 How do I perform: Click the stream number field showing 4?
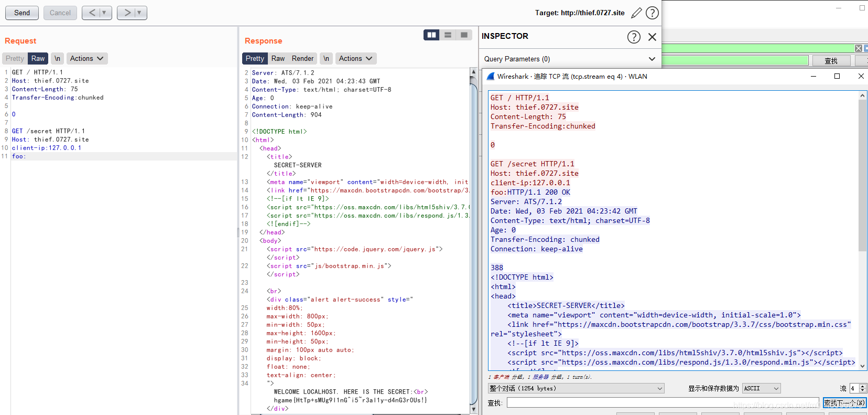[854, 388]
